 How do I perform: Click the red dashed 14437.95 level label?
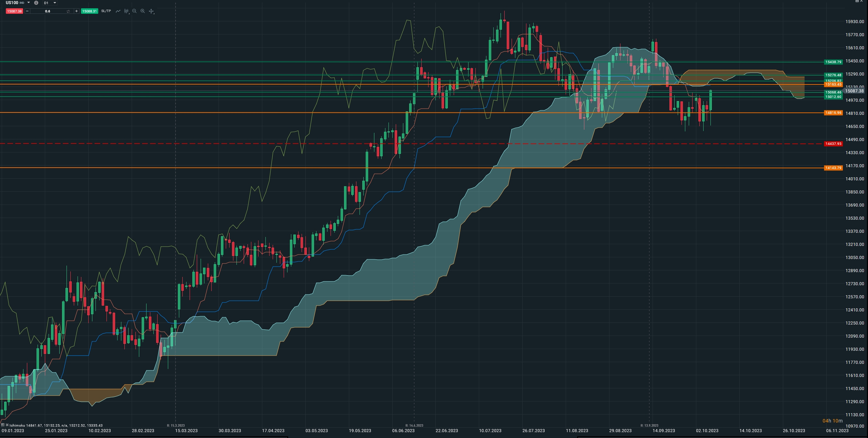833,143
